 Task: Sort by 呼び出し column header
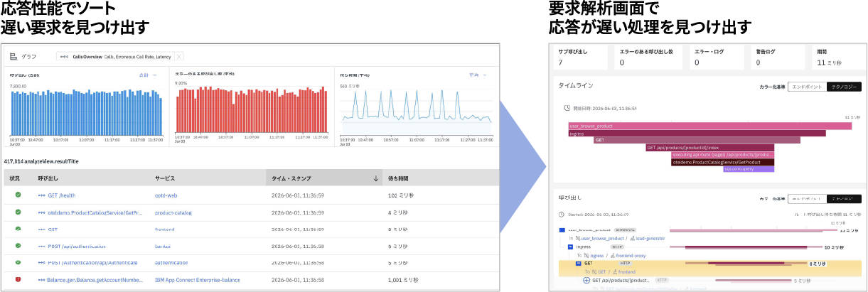pos(48,178)
